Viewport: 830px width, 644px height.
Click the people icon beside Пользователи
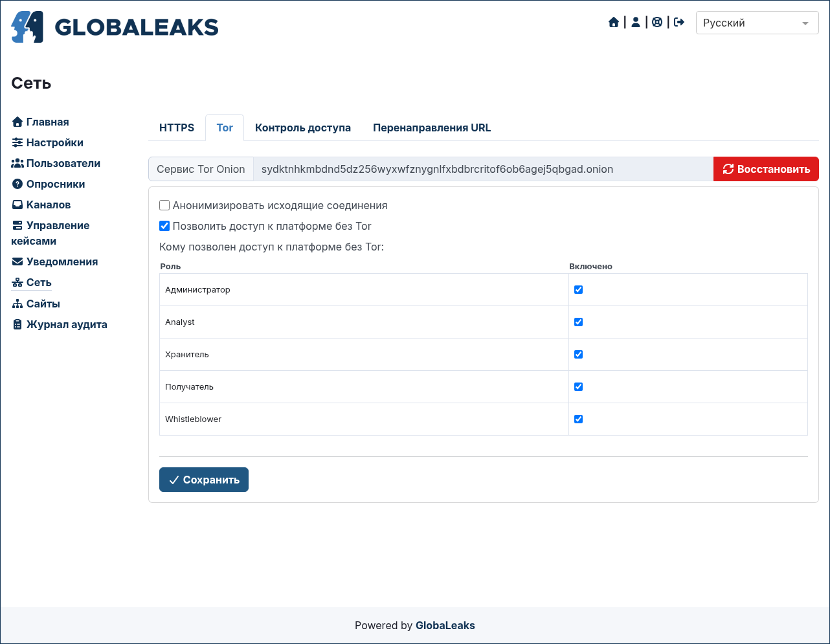17,163
